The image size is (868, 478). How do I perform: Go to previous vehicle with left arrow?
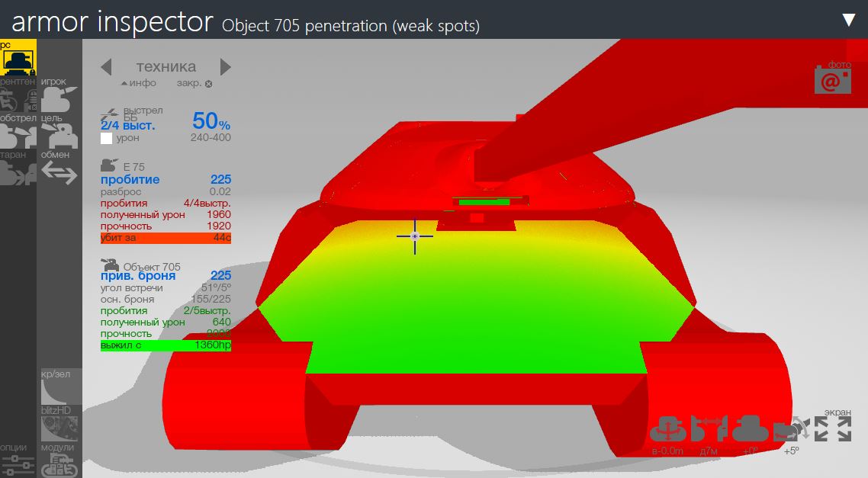[x=106, y=67]
